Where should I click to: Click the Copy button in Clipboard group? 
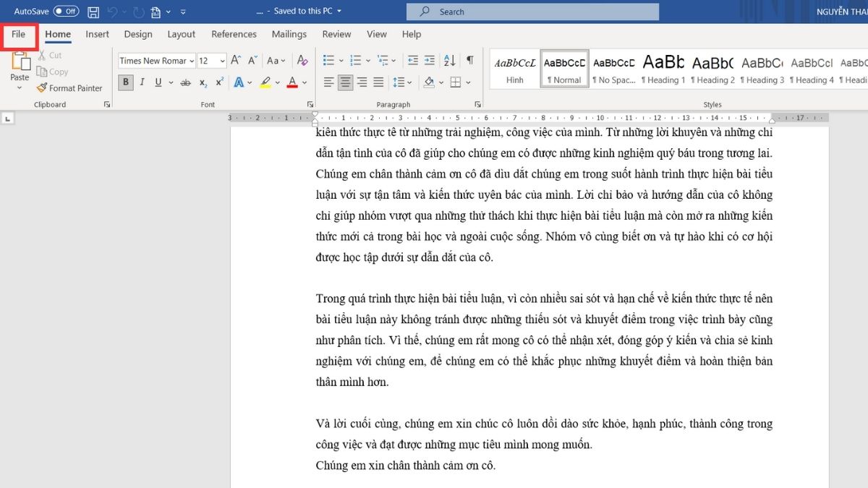click(52, 72)
